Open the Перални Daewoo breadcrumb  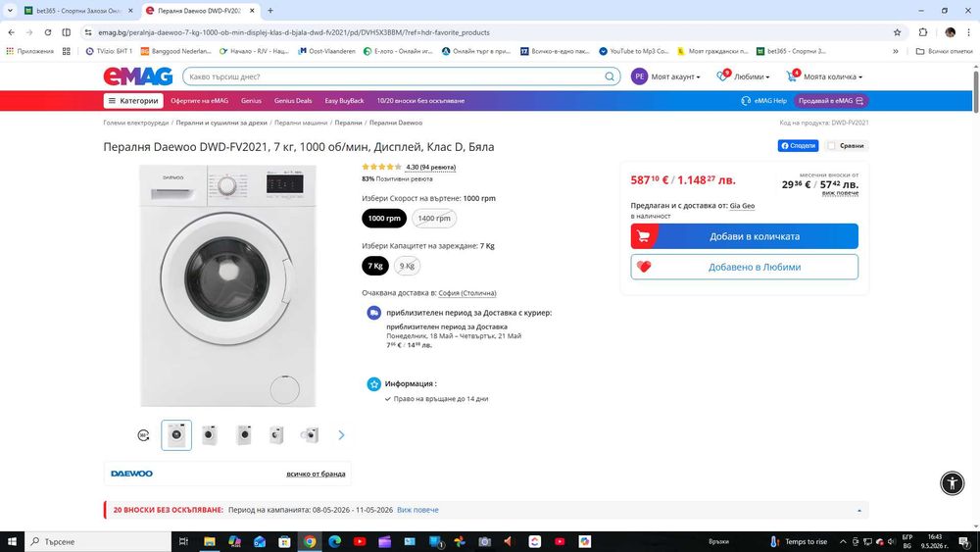pos(396,123)
